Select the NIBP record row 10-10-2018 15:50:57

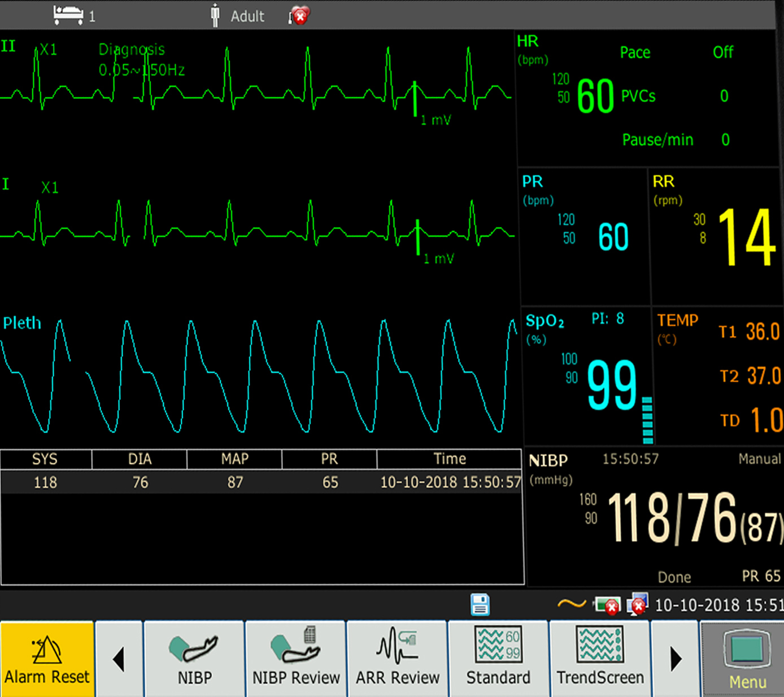click(261, 482)
